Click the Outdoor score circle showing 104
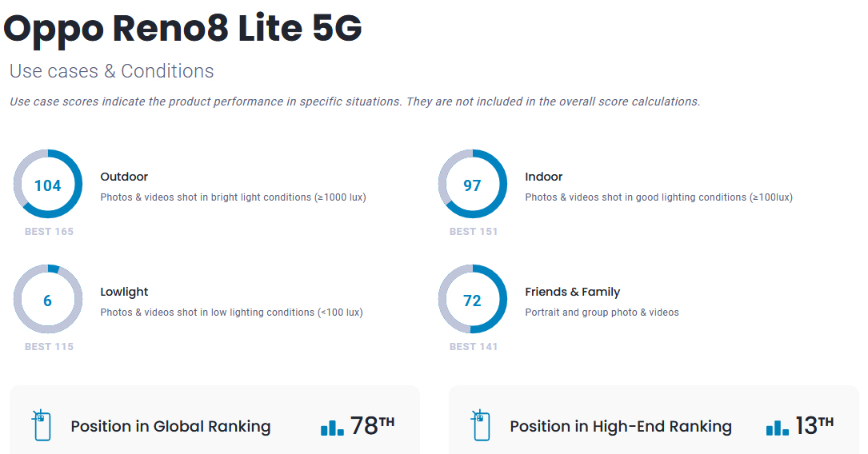868x454 pixels. click(48, 185)
